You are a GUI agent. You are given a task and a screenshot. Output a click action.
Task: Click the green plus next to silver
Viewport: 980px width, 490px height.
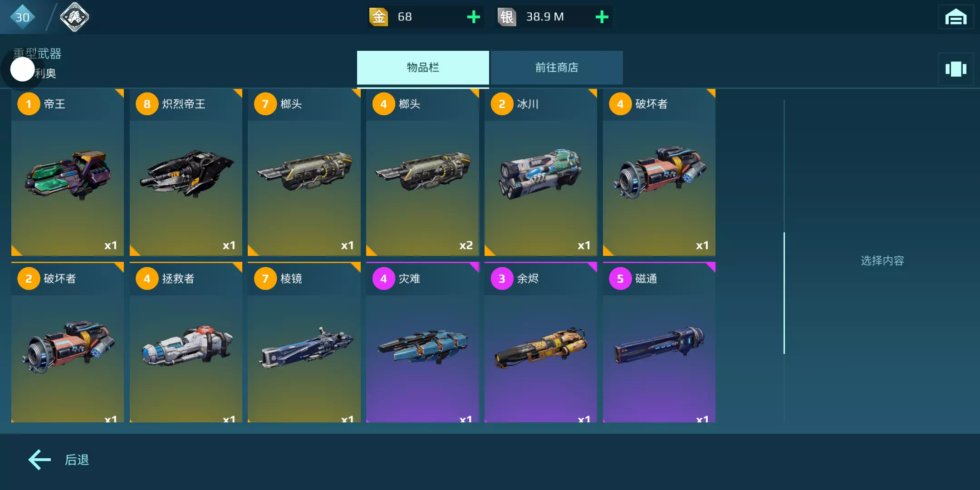602,17
